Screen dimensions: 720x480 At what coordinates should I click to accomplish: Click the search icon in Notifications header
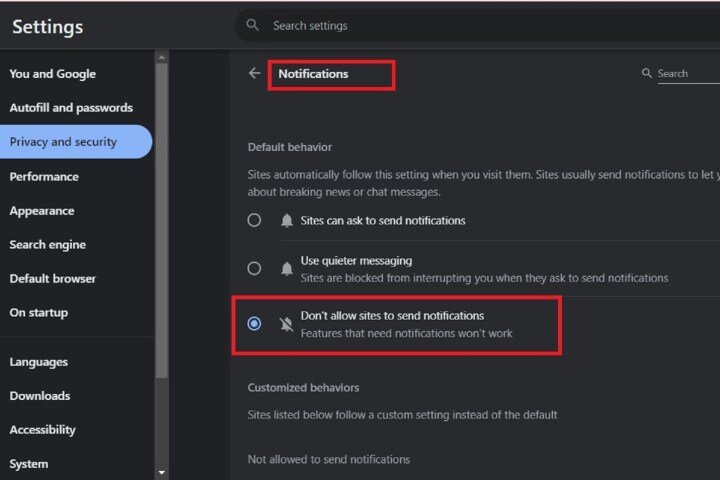click(647, 73)
